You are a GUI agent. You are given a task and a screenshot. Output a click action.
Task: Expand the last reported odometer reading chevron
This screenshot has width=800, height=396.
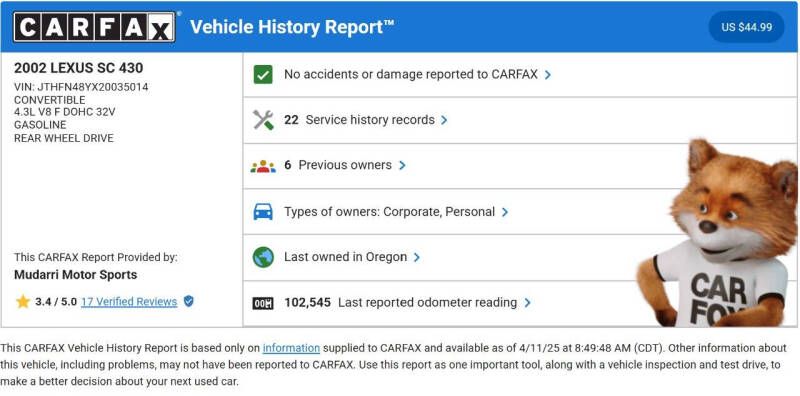click(528, 303)
